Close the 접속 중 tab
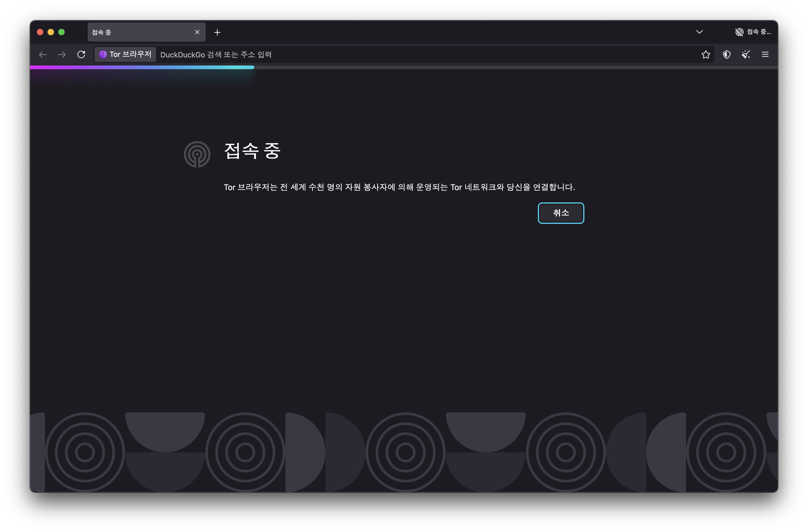808x532 pixels. [x=197, y=32]
